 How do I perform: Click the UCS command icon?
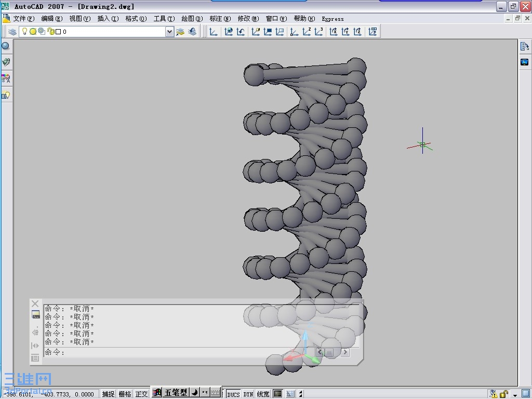coord(214,32)
